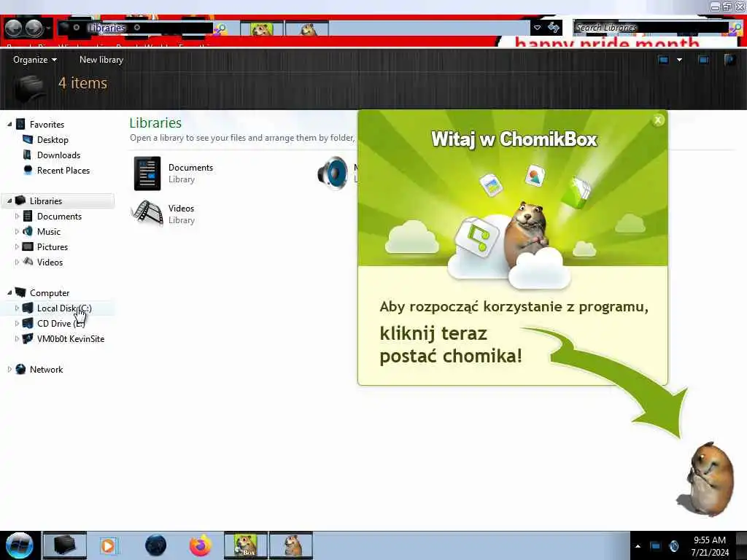Click the help icon in the toolbar
Viewport: 747px width, 560px height.
tap(729, 60)
